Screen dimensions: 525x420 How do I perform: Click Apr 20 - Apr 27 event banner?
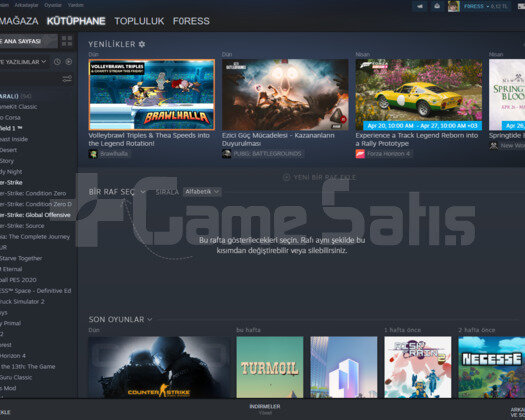coord(423,126)
